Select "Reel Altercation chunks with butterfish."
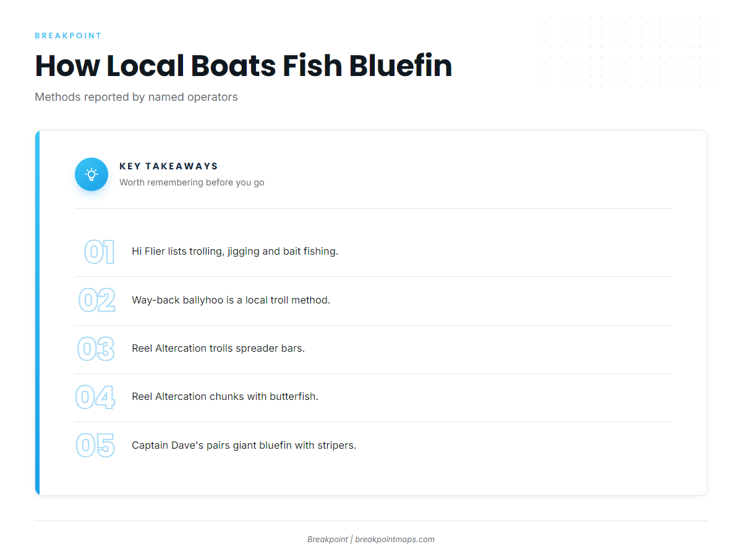 [x=225, y=397]
